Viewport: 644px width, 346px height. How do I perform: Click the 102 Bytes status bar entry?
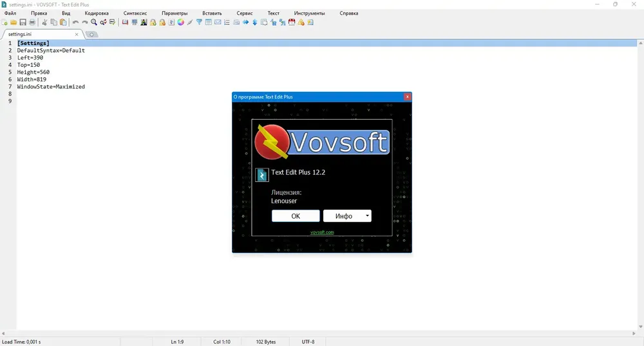pyautogui.click(x=266, y=341)
